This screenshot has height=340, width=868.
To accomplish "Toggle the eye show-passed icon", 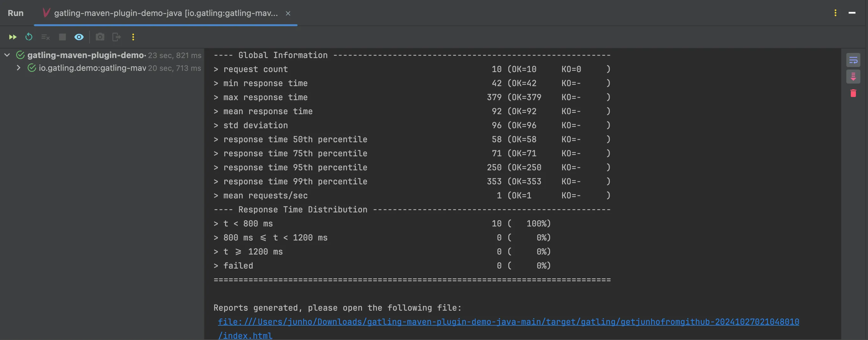I will [79, 37].
